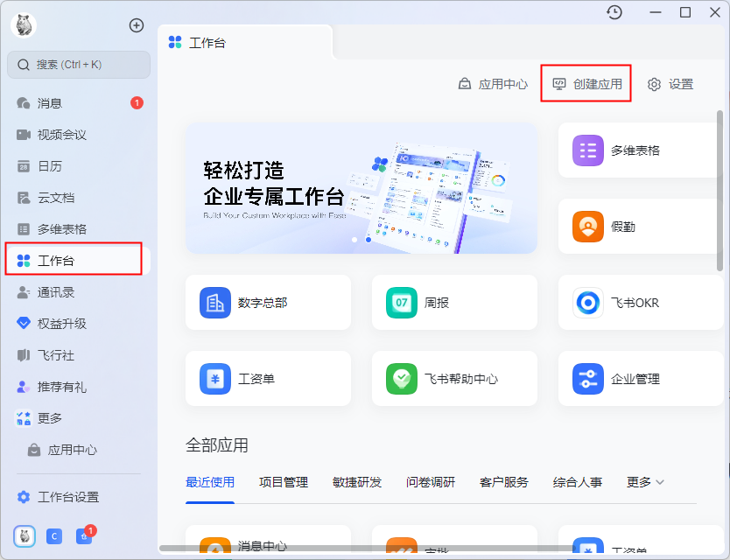Switch to the 项目管理 tab
Viewport: 730px width, 560px height.
click(284, 482)
